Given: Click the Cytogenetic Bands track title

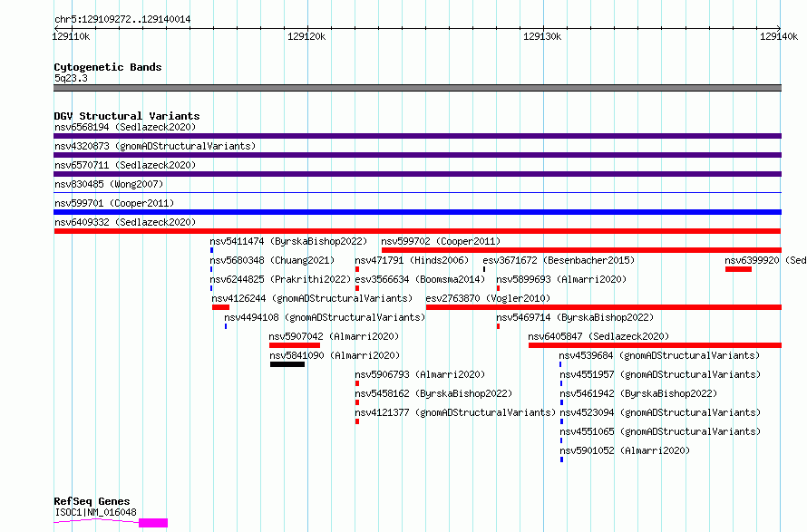Looking at the screenshot, I should (x=108, y=67).
